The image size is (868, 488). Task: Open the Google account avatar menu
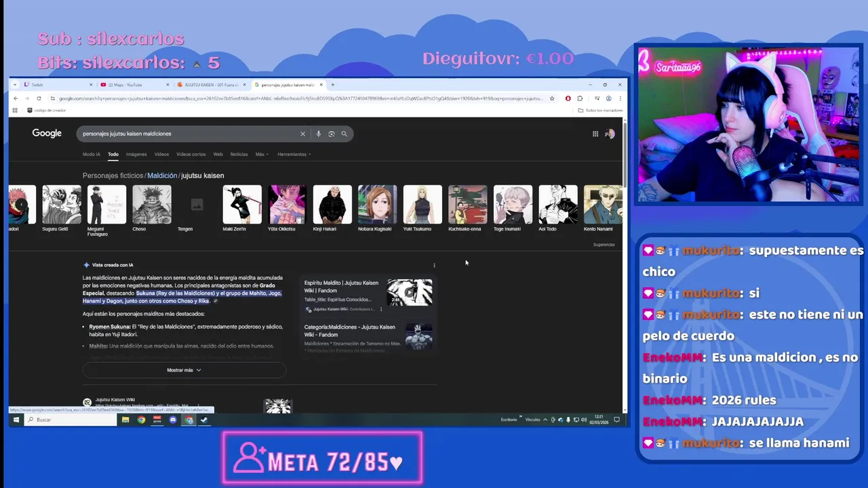click(610, 134)
